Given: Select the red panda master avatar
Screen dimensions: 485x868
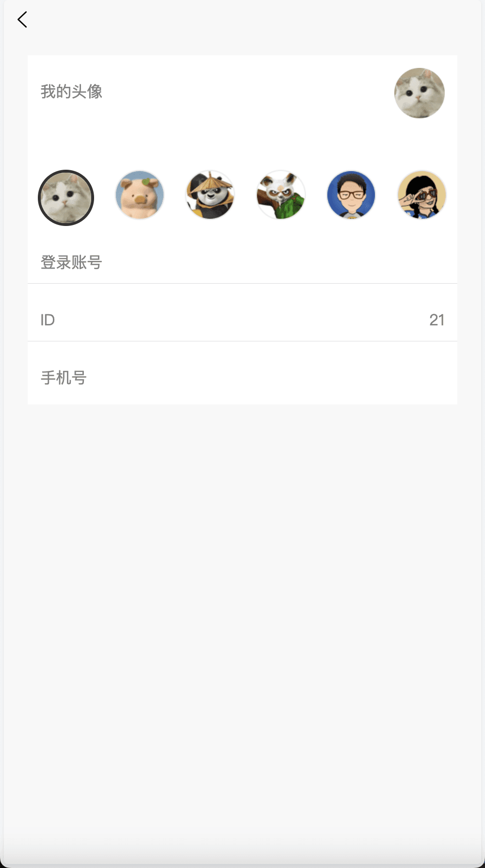Looking at the screenshot, I should click(281, 195).
